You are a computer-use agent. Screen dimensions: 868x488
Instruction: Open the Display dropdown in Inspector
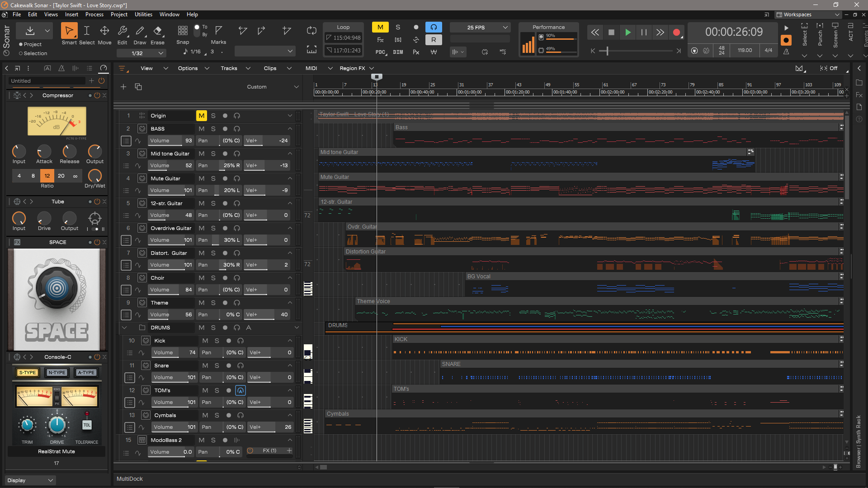click(x=30, y=480)
